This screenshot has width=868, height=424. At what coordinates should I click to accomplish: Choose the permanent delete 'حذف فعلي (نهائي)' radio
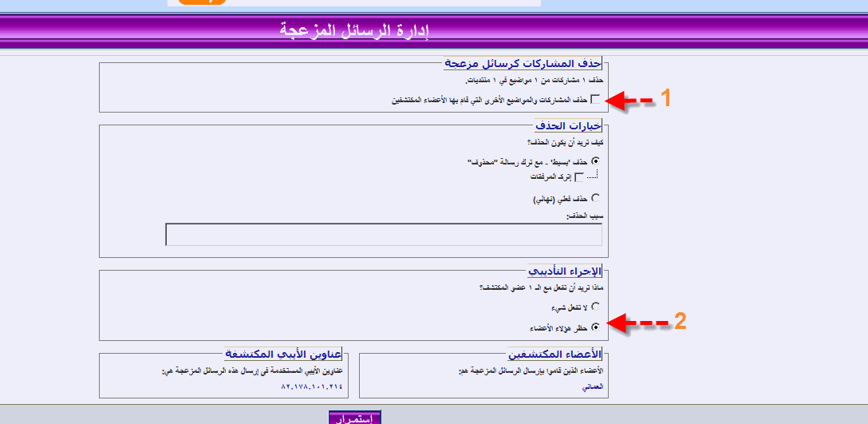pos(596,198)
